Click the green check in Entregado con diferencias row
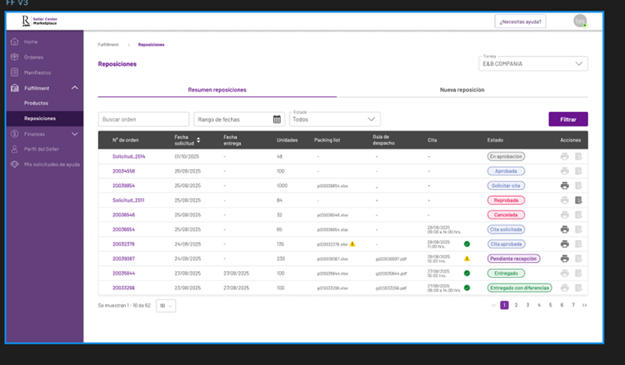 tap(467, 288)
